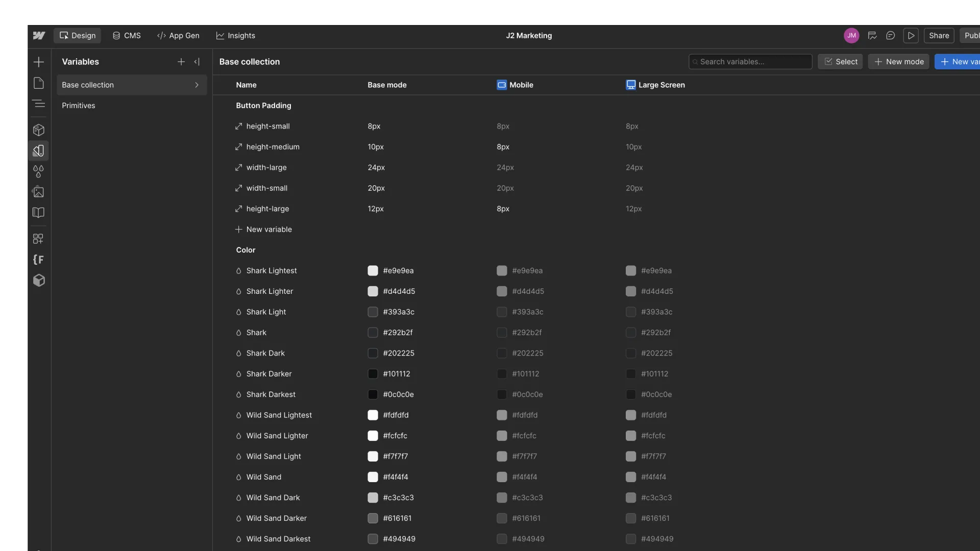This screenshot has height=551, width=980.
Task: Click the Share button
Action: 939,36
